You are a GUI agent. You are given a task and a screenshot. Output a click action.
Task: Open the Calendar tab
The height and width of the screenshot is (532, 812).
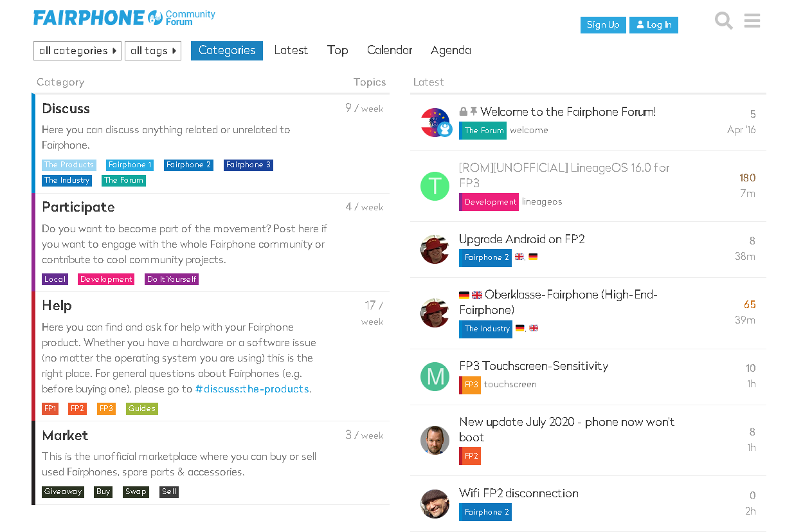[x=390, y=50]
